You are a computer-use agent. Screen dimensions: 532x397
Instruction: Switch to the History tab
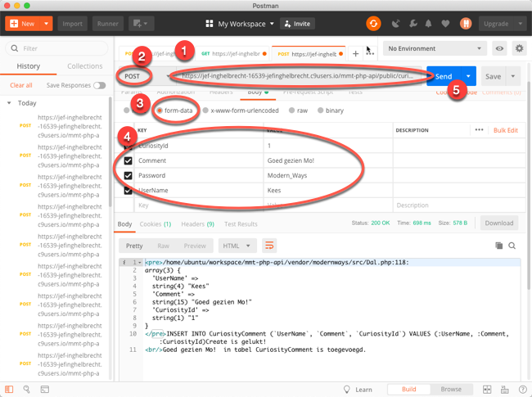[29, 66]
